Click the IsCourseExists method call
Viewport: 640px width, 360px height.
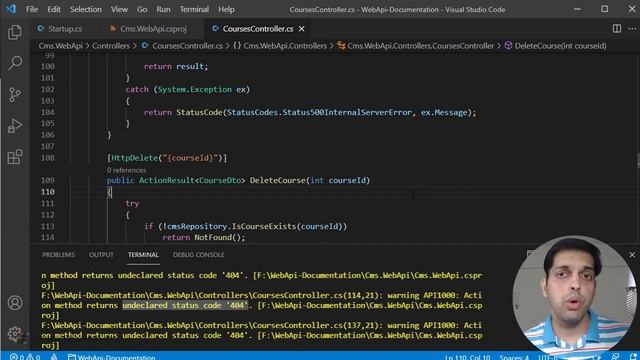point(264,226)
